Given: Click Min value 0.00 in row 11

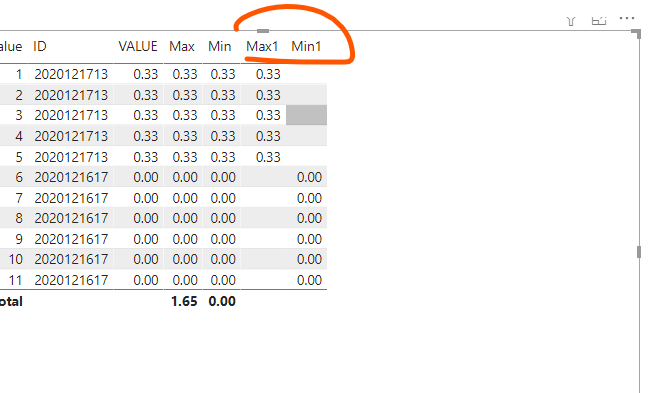Looking at the screenshot, I should [223, 280].
